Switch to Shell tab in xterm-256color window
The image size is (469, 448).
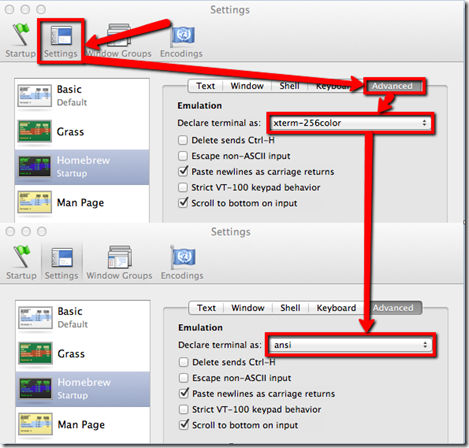pos(289,86)
